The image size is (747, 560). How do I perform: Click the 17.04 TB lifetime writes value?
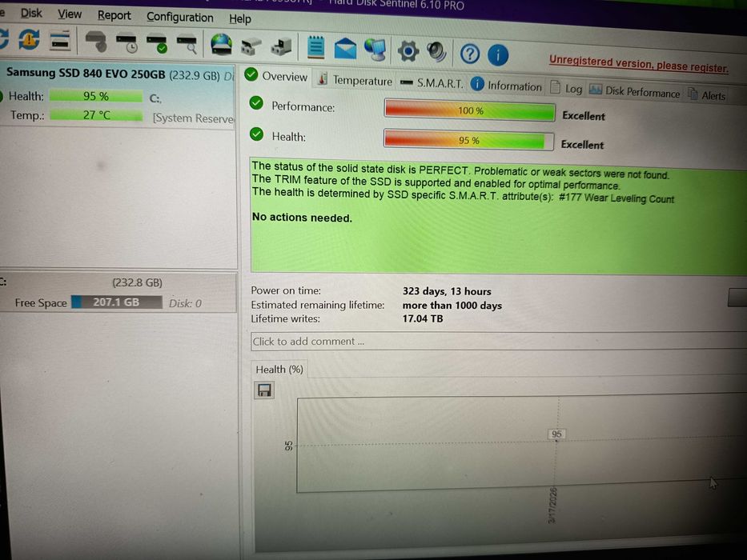pyautogui.click(x=423, y=318)
